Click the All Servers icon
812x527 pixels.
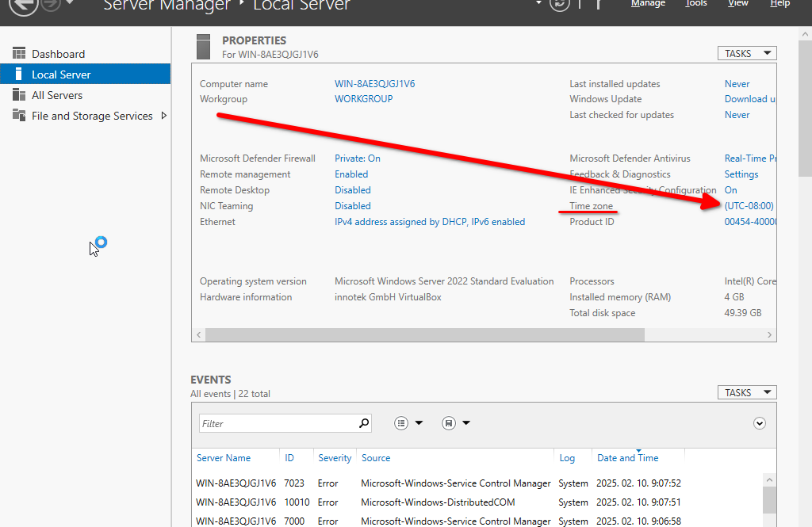19,95
